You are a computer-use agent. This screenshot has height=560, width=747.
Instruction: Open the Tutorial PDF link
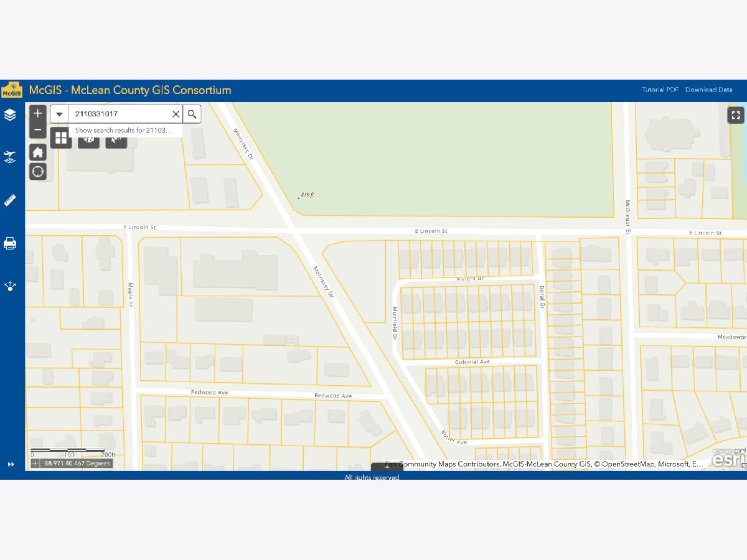(x=660, y=90)
